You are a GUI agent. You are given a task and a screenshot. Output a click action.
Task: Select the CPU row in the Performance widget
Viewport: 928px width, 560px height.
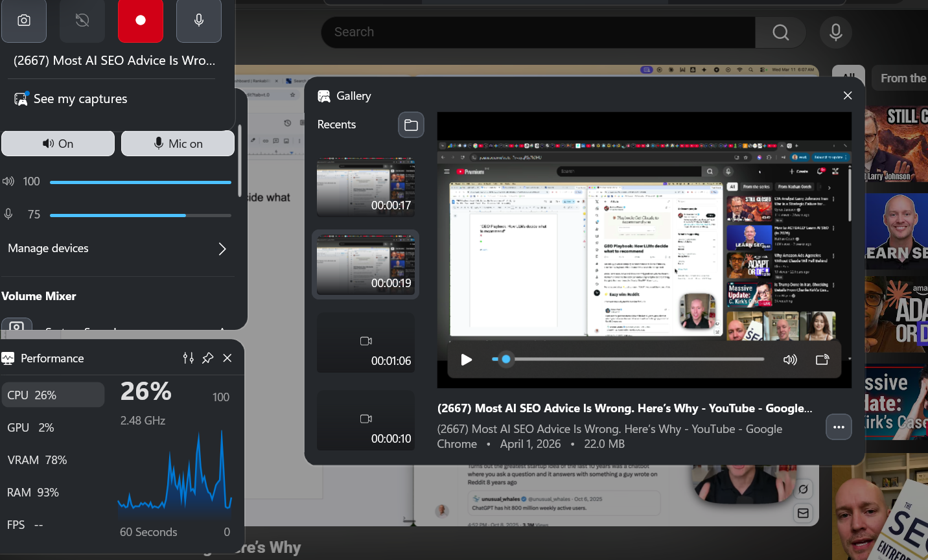click(52, 394)
